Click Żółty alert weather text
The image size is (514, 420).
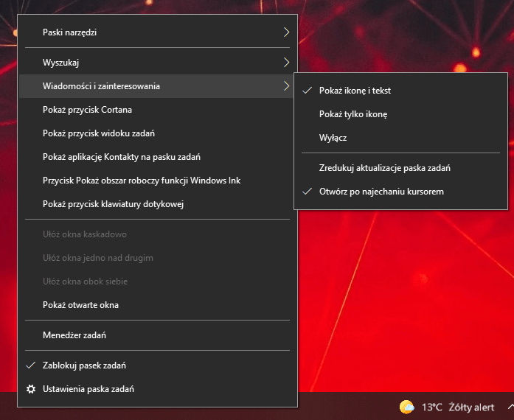tap(471, 407)
